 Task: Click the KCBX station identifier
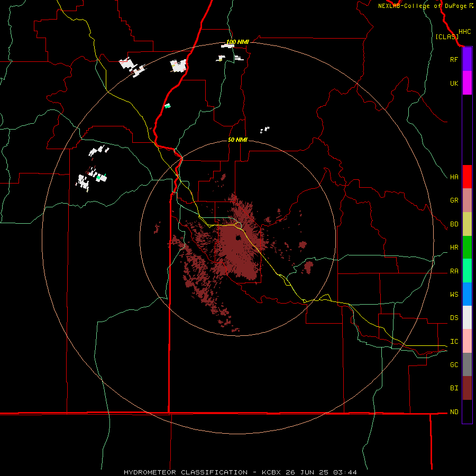tap(271, 472)
